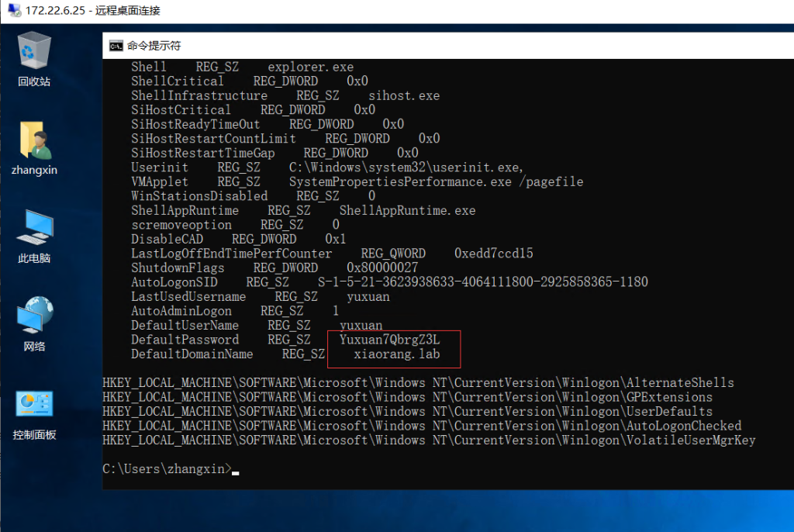Click the 172.22.6.25 远程桌面连接 title text

pos(95,11)
